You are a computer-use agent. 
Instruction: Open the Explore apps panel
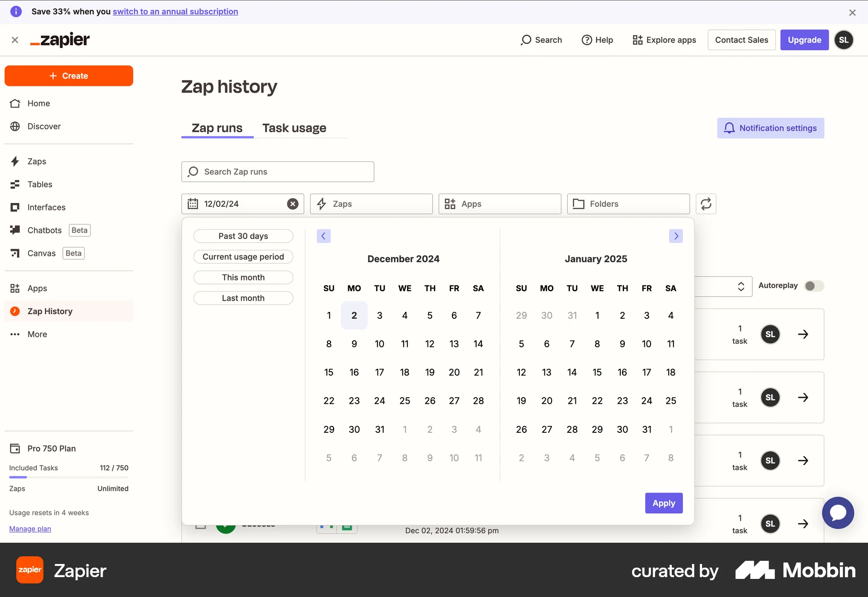point(664,40)
